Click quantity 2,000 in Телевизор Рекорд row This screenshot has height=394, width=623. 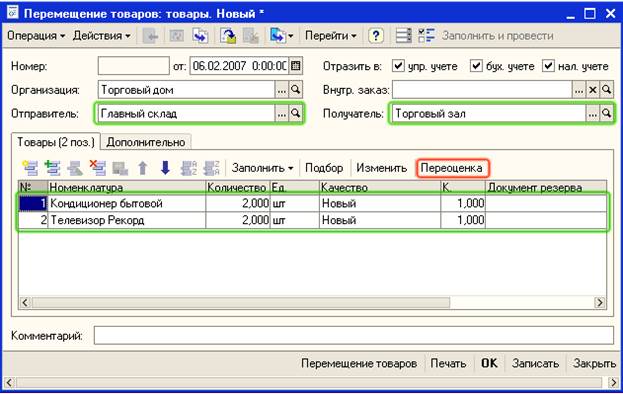(238, 220)
